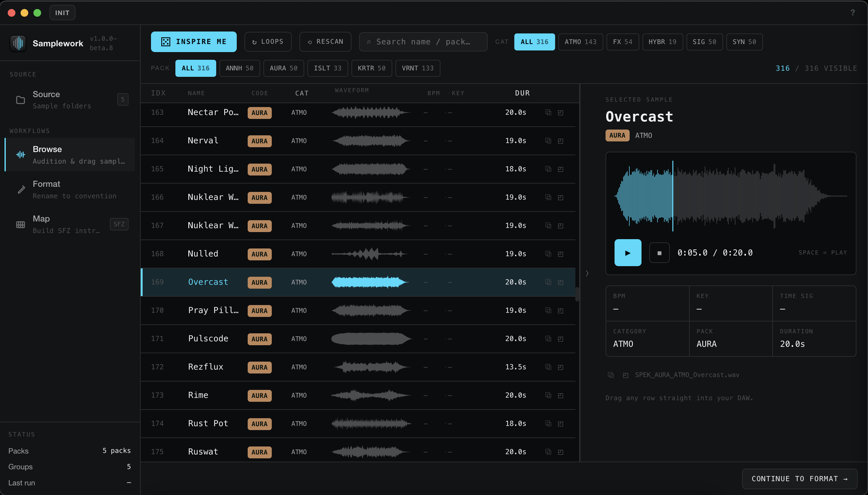Screen dimensions: 868x495
Task: Select the ALL 316 pack filter
Action: (195, 68)
